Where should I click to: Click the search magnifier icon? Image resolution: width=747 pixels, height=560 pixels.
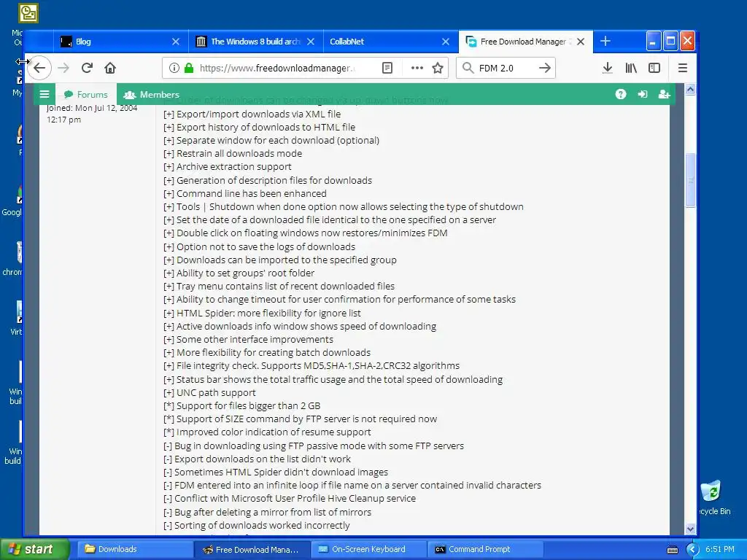tap(468, 68)
